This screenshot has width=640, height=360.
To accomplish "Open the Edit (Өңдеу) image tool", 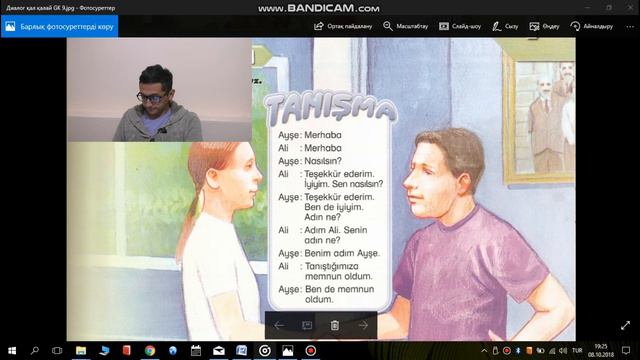I will click(x=544, y=26).
